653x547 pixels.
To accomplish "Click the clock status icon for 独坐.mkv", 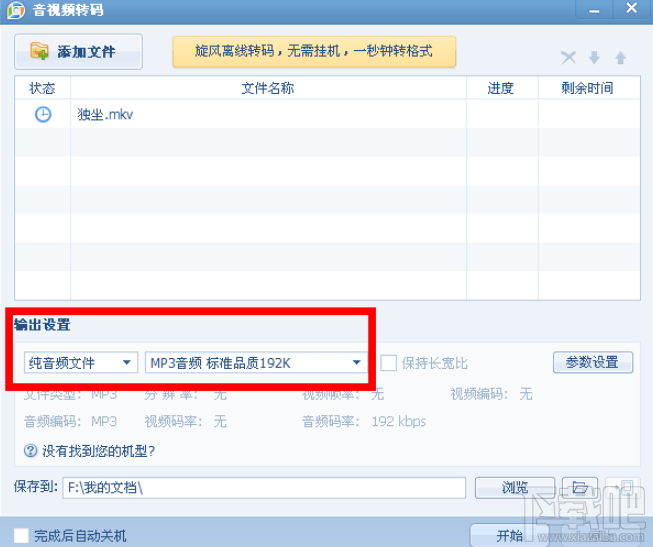I will tap(43, 114).
